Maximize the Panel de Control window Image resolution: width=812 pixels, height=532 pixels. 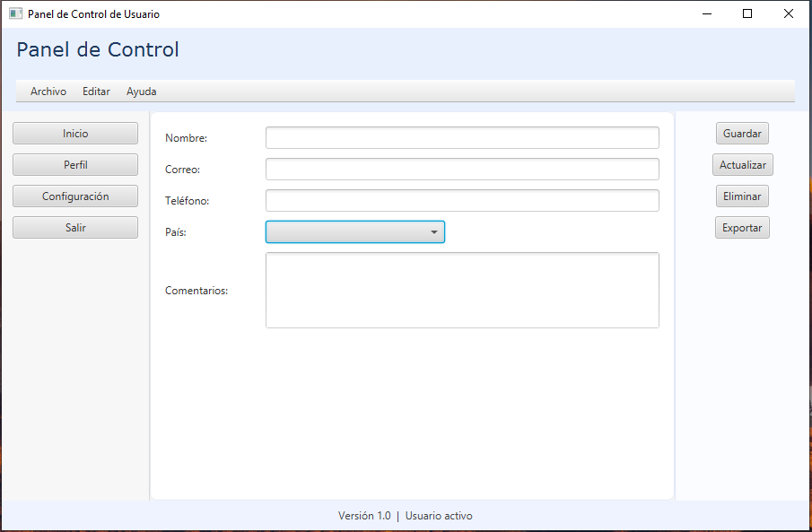(x=747, y=14)
